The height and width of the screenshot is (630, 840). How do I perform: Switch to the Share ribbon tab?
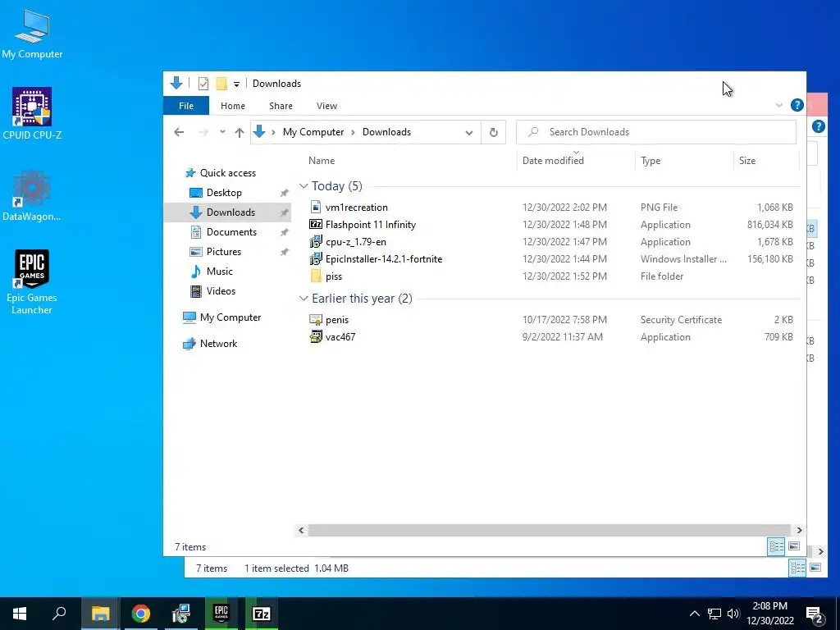point(281,106)
